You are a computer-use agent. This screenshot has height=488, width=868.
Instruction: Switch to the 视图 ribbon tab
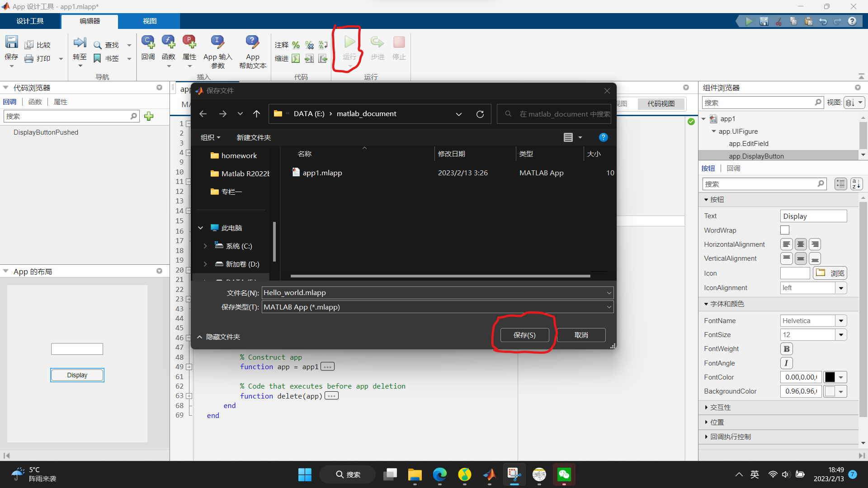pos(150,21)
